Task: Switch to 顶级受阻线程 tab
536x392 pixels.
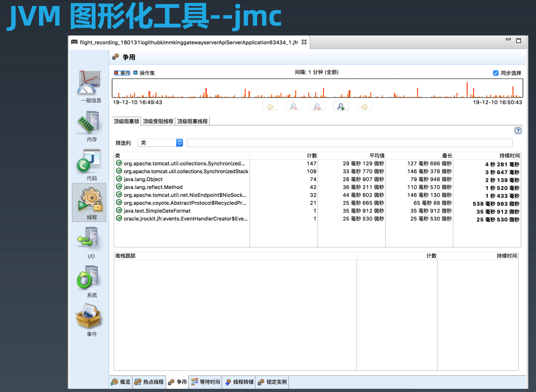Action: coord(158,121)
